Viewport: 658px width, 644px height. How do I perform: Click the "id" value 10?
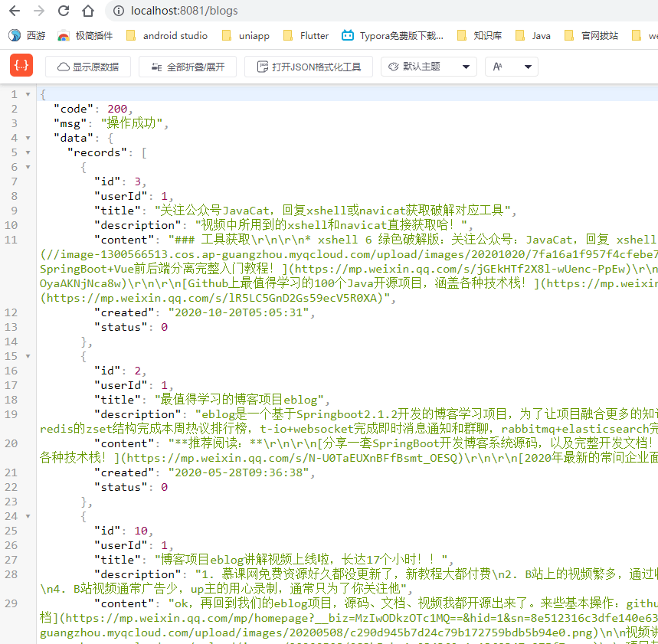[141, 531]
